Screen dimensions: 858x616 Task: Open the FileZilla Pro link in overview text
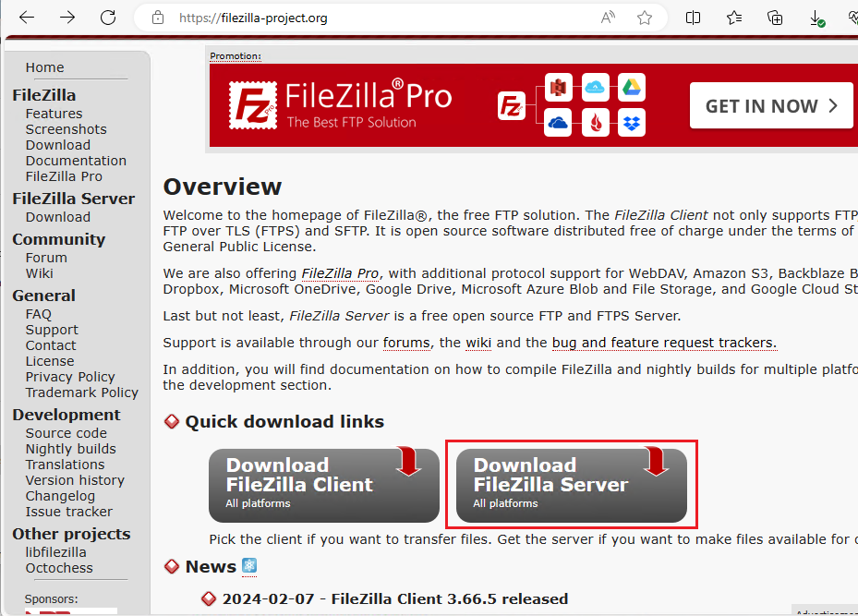click(x=340, y=273)
